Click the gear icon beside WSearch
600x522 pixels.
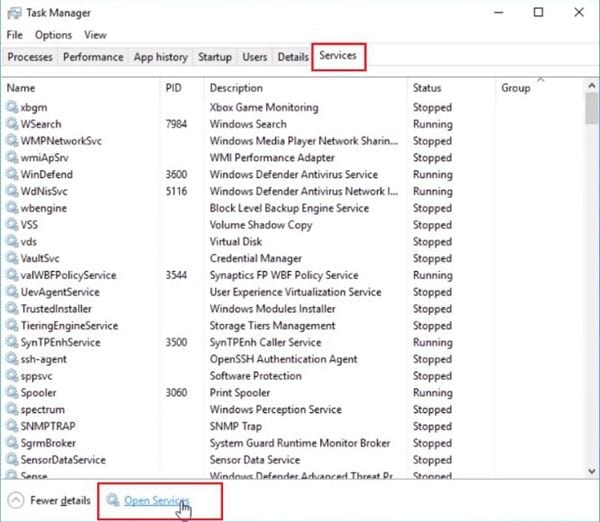[12, 124]
